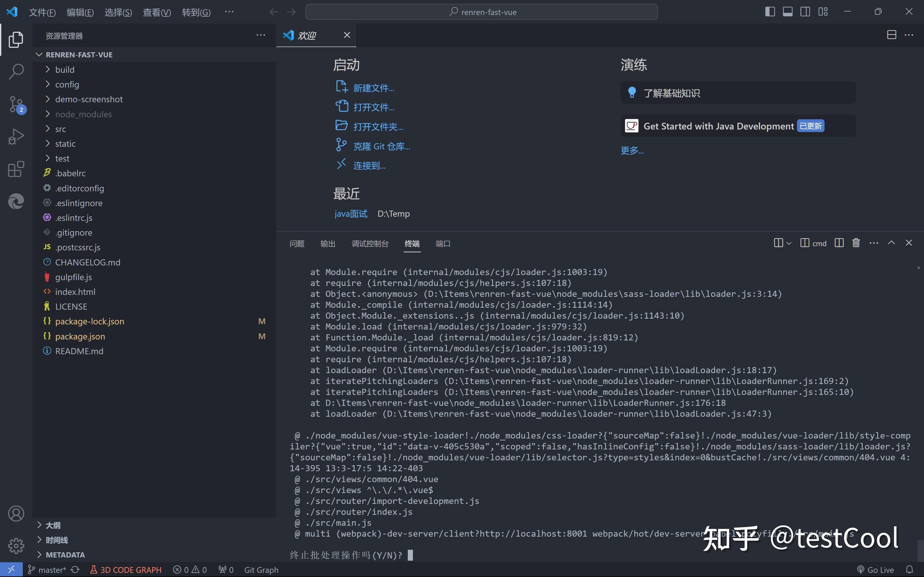The height and width of the screenshot is (577, 924).
Task: Kill the terminal with the trash icon
Action: 855,243
